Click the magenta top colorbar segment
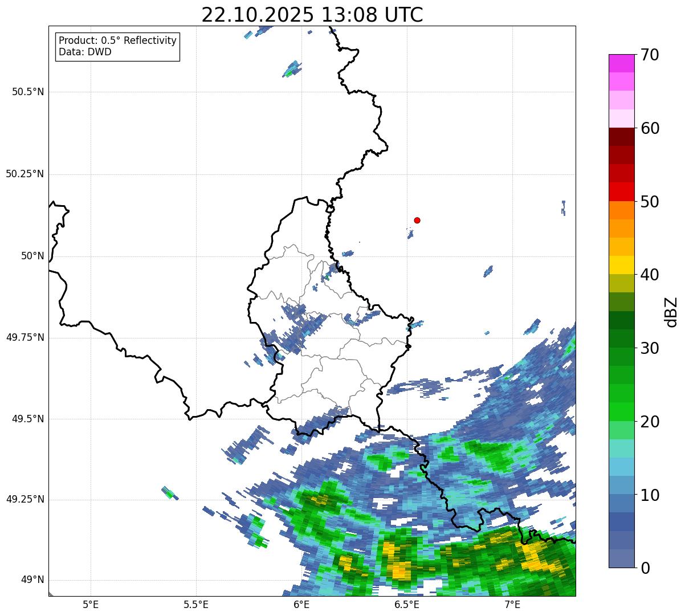685x616 pixels. pos(621,63)
